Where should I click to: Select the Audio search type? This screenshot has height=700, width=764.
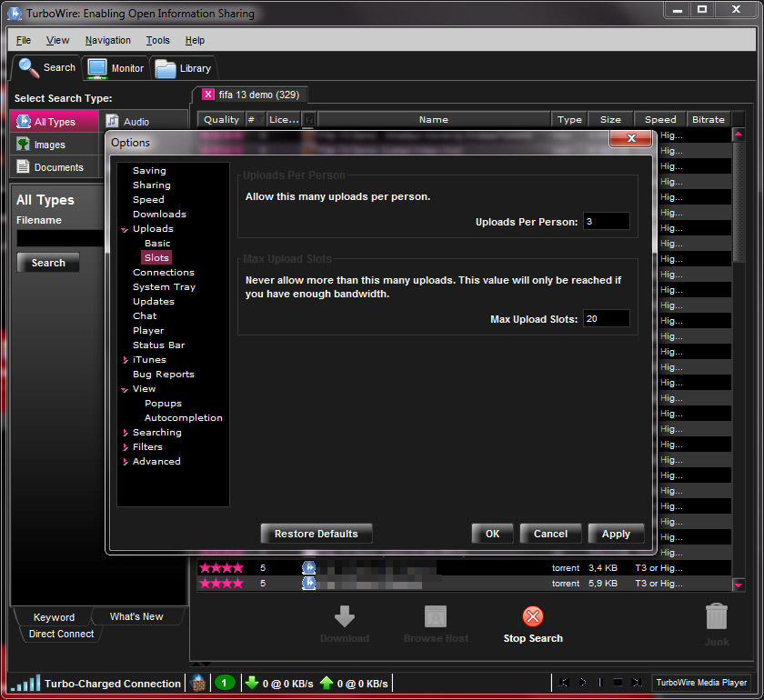pyautogui.click(x=136, y=122)
